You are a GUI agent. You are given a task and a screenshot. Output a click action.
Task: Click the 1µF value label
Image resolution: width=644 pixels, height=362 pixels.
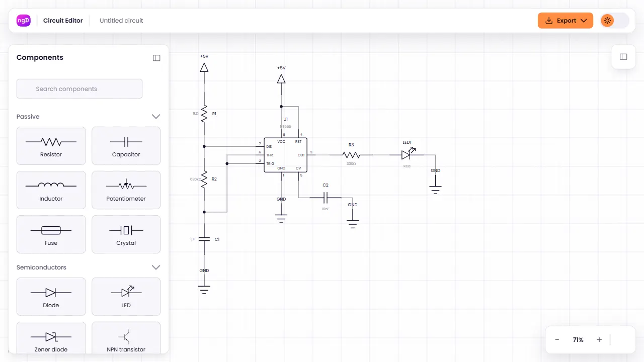[x=193, y=239]
